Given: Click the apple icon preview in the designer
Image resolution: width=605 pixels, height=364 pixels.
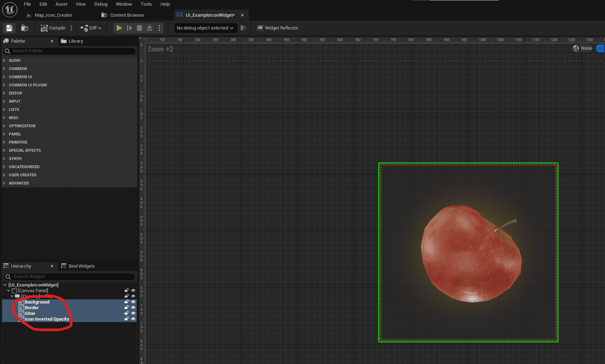Looking at the screenshot, I should click(468, 253).
